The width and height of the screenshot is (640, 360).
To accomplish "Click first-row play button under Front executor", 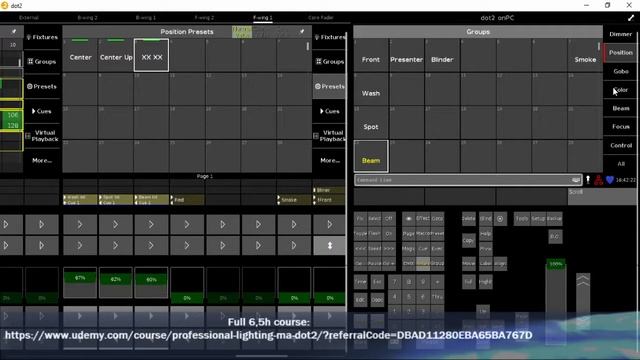I will (x=329, y=224).
